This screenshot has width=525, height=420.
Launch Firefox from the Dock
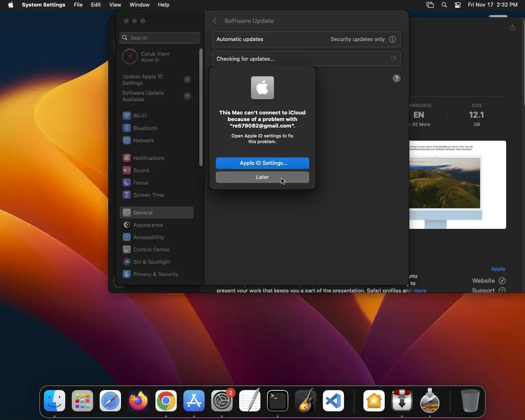point(138,401)
